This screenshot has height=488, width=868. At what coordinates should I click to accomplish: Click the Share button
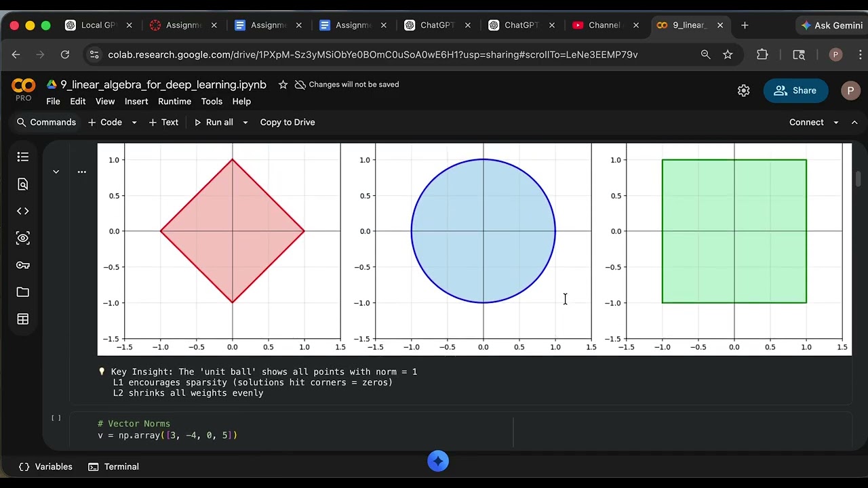tap(795, 91)
